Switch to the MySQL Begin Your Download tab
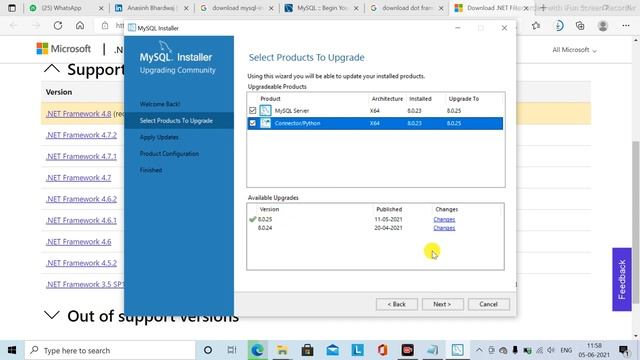The width and height of the screenshot is (640, 360). coord(321,8)
